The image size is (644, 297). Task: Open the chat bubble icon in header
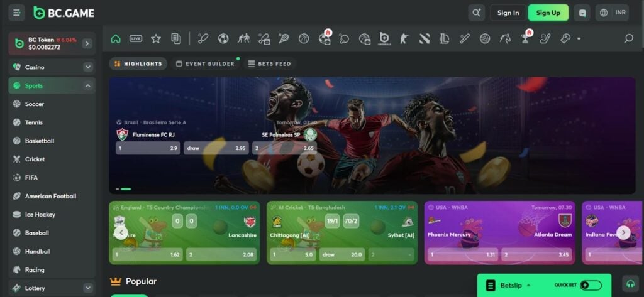582,13
